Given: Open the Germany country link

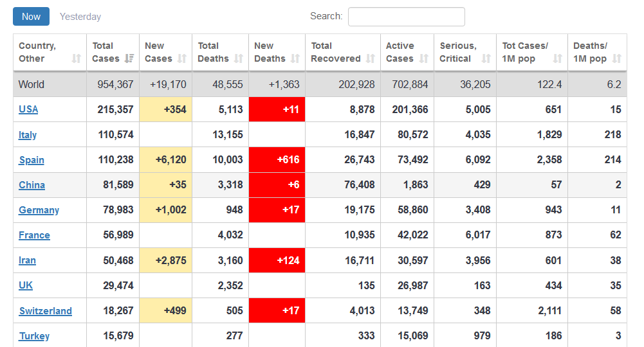Looking at the screenshot, I should (39, 210).
